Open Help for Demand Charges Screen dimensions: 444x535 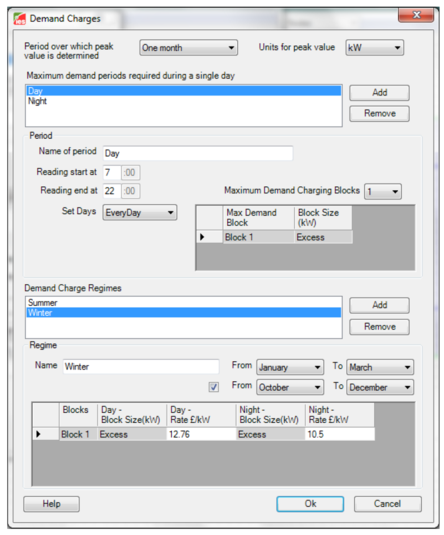(x=52, y=504)
